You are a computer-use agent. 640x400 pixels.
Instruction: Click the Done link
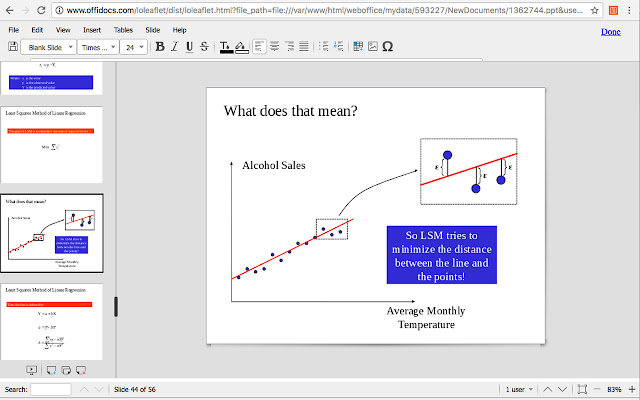click(609, 32)
